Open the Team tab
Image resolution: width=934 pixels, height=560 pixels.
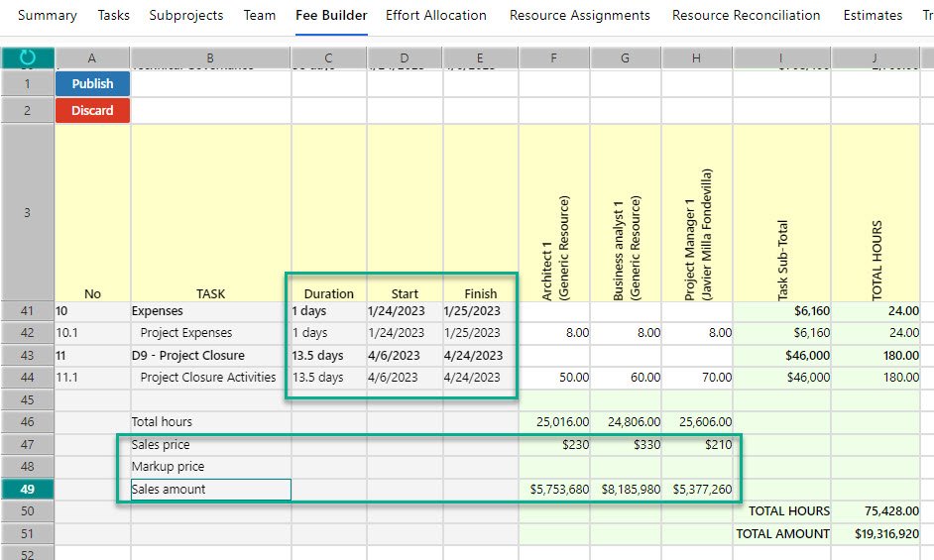pyautogui.click(x=260, y=15)
